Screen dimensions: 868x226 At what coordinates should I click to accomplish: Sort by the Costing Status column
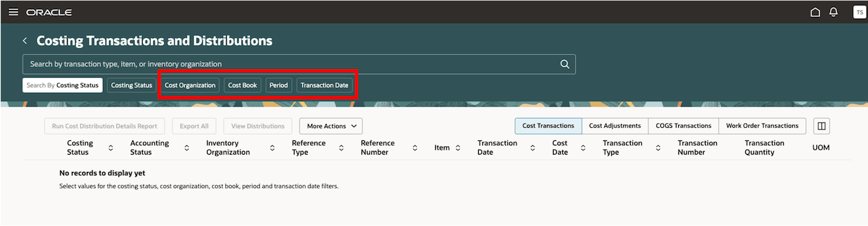(x=110, y=148)
